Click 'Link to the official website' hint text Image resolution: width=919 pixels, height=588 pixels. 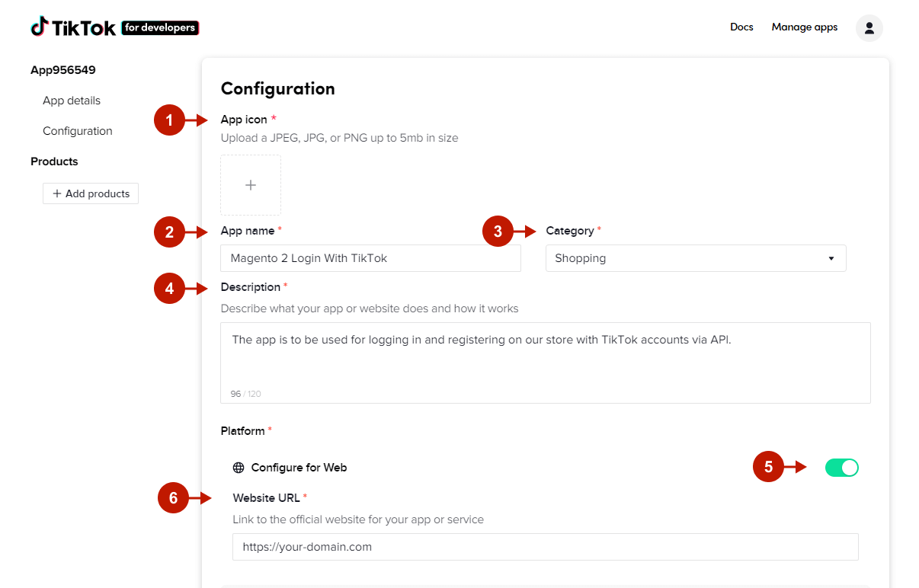[358, 519]
